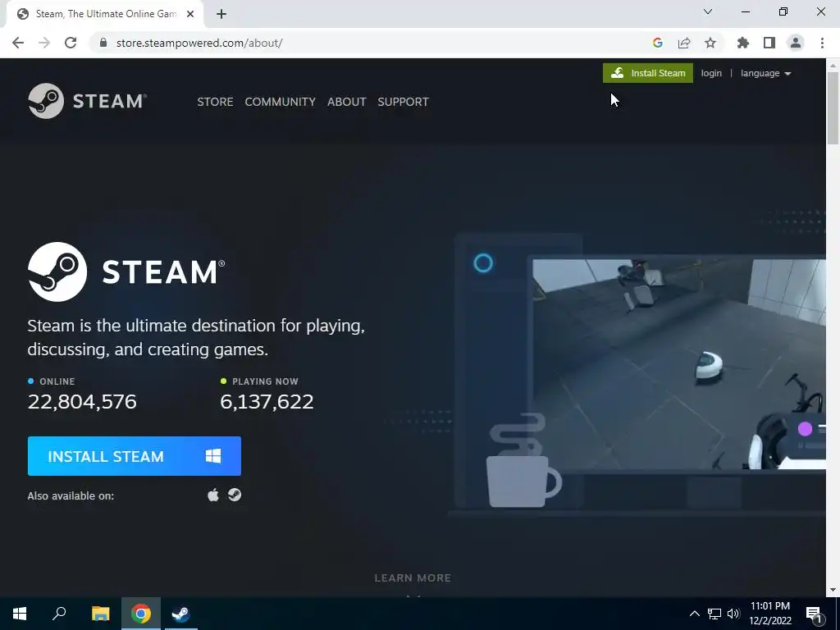Viewport: 840px width, 630px height.
Task: Click online count 22,804,576
Action: (x=82, y=401)
